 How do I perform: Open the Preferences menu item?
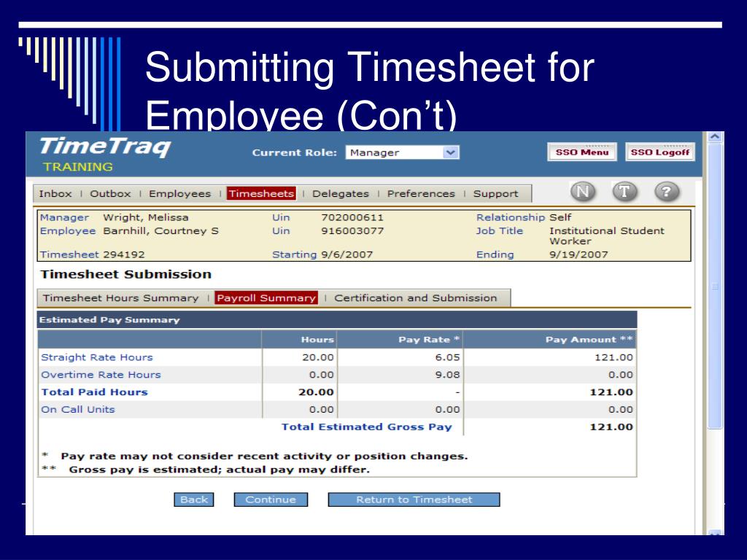coord(421,194)
